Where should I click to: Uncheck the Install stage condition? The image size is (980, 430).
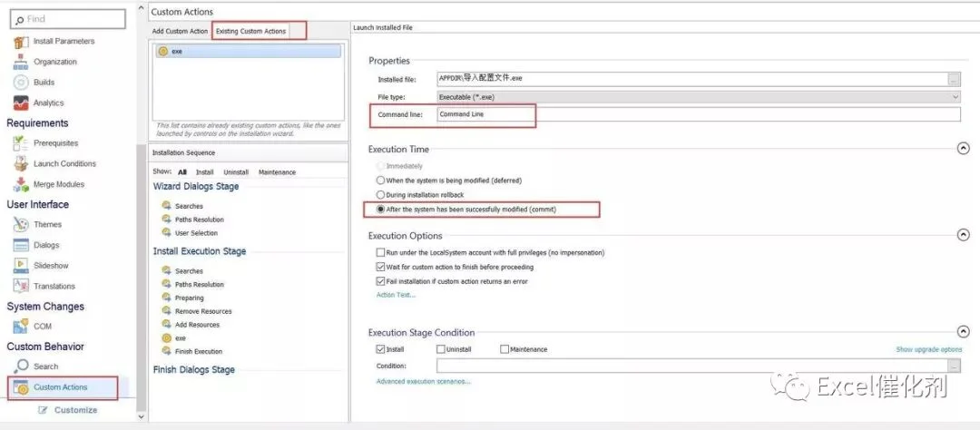coord(380,349)
